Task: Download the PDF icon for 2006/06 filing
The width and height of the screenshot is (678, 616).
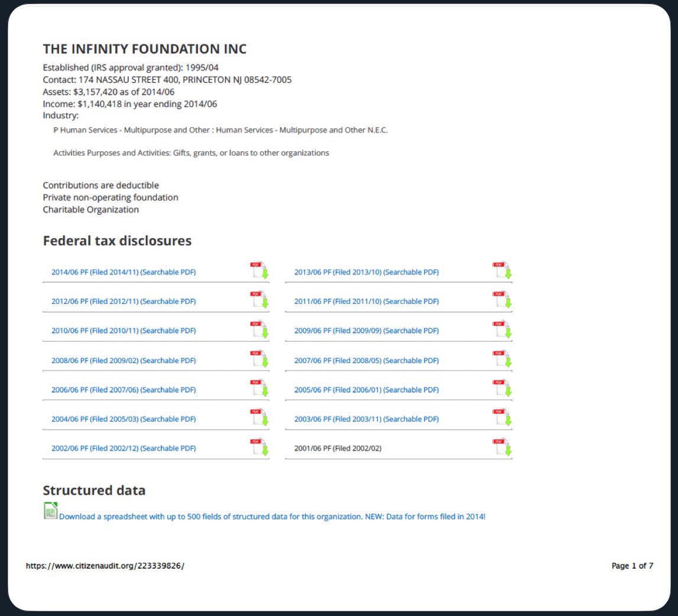Action: point(259,388)
